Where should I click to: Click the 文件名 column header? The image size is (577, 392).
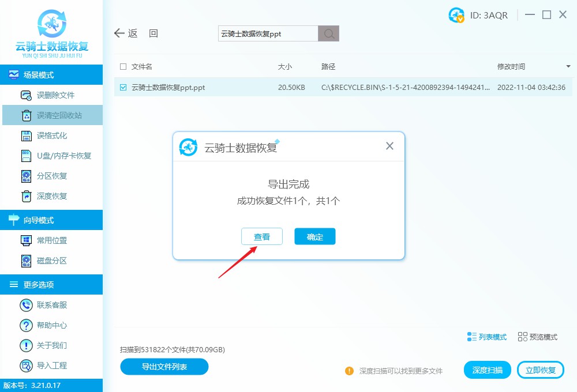[142, 66]
